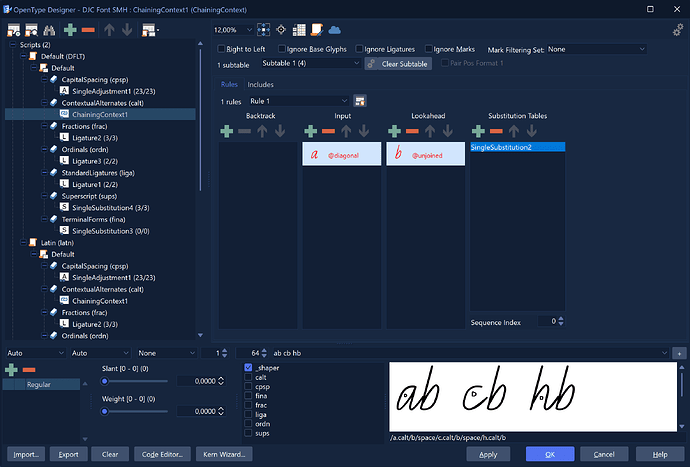Add an Input glyph with green plus
690x467 pixels.
pyautogui.click(x=311, y=131)
